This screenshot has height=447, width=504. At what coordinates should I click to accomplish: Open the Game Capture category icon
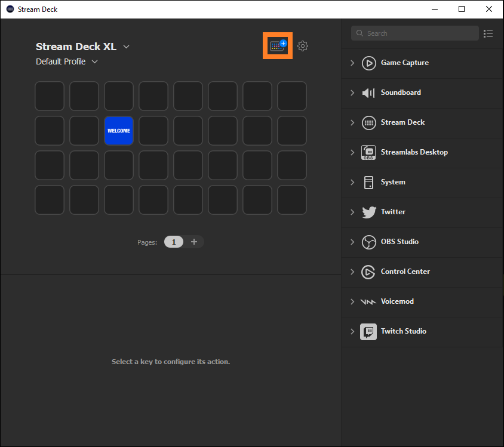tap(369, 63)
